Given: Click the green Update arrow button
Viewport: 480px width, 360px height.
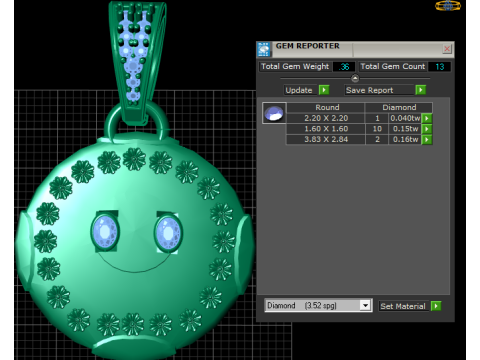Looking at the screenshot, I should pos(324,90).
